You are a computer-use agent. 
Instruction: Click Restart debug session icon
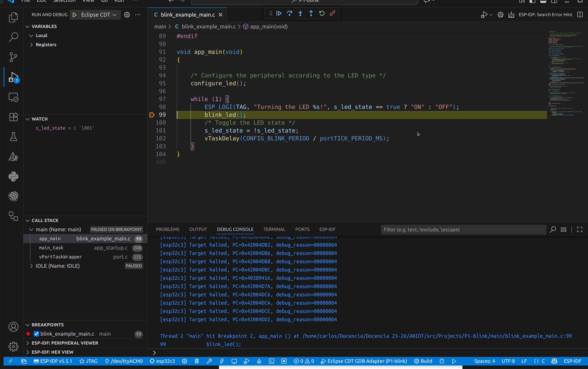click(x=322, y=13)
